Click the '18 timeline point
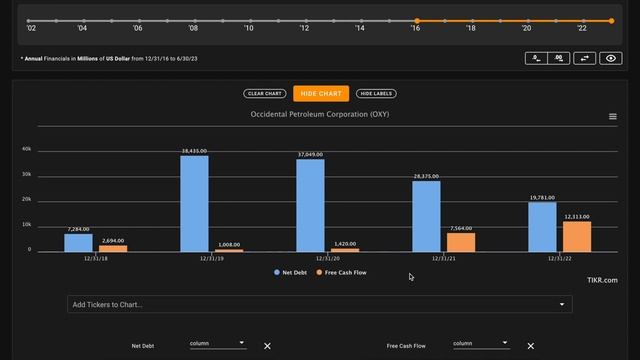 coord(472,21)
